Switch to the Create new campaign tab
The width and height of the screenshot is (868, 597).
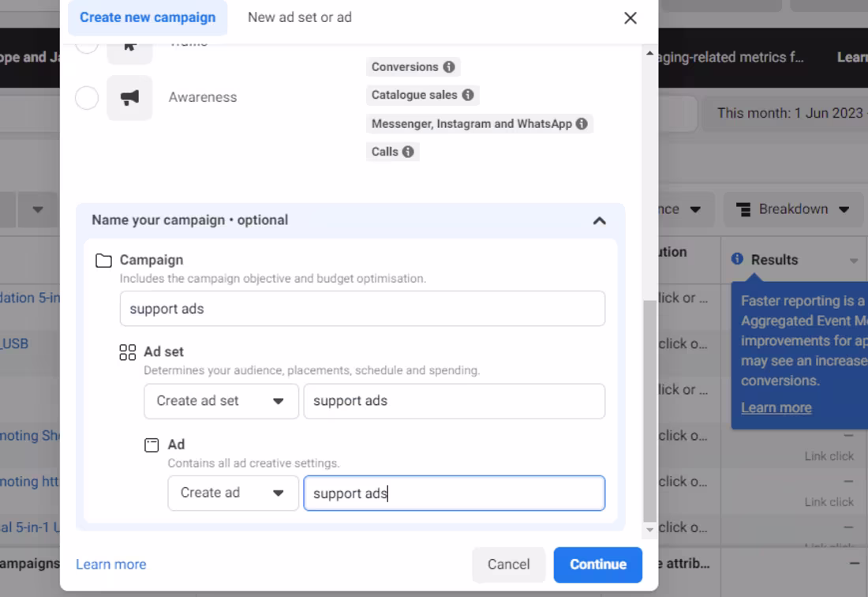(148, 17)
